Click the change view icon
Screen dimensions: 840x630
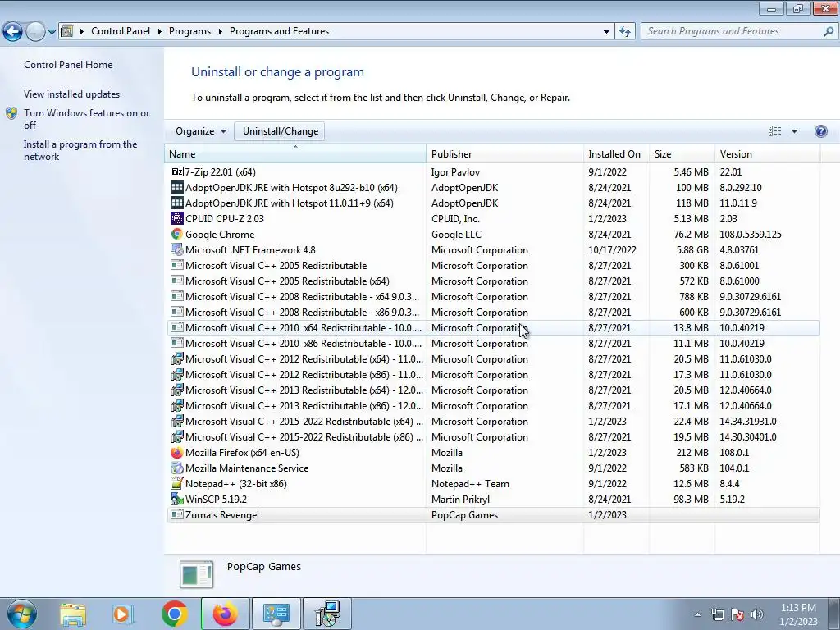tap(775, 131)
